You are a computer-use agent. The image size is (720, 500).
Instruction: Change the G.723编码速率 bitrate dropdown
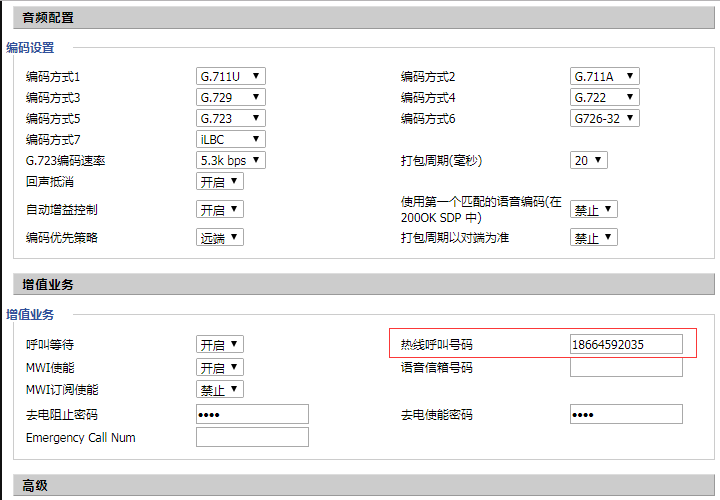[x=230, y=160]
